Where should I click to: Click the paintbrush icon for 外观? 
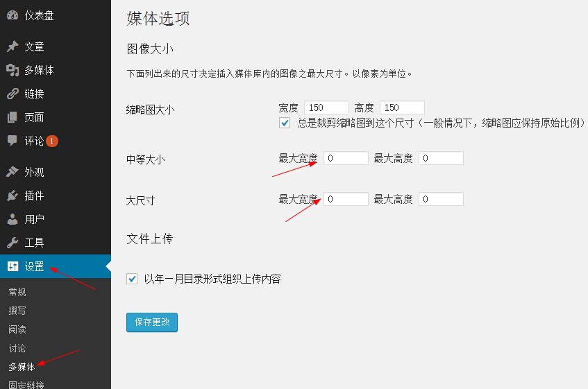(12, 172)
